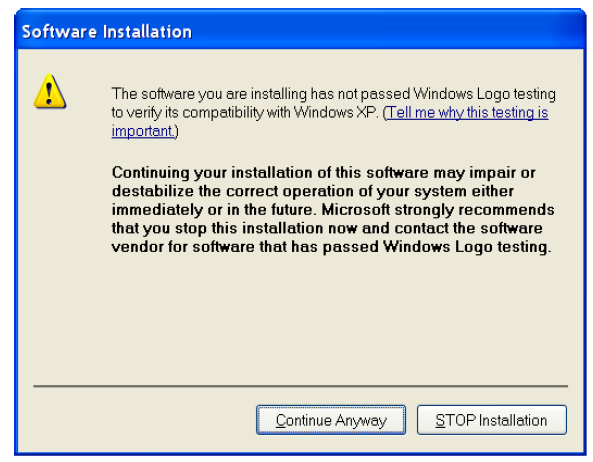The width and height of the screenshot is (593, 462).
Task: Select the STOP Installation button
Action: (492, 420)
